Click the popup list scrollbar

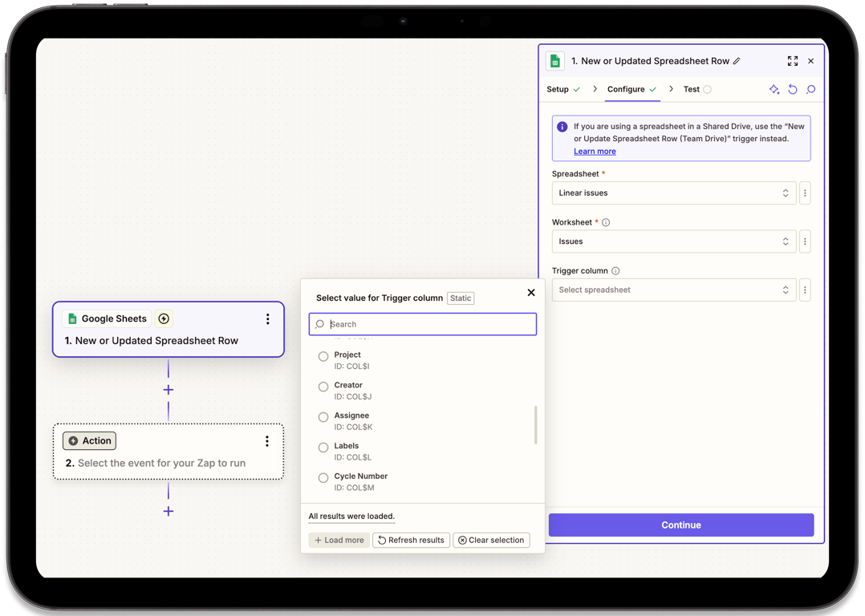pos(535,425)
